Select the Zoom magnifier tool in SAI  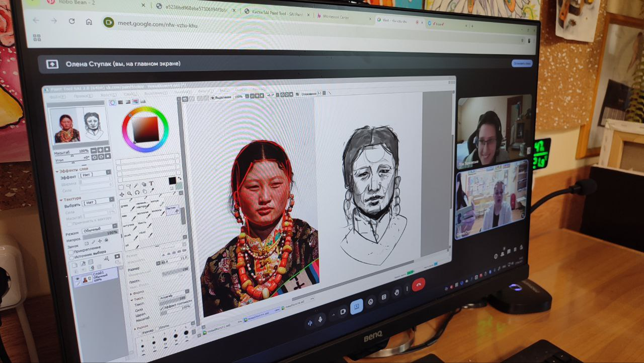click(129, 193)
